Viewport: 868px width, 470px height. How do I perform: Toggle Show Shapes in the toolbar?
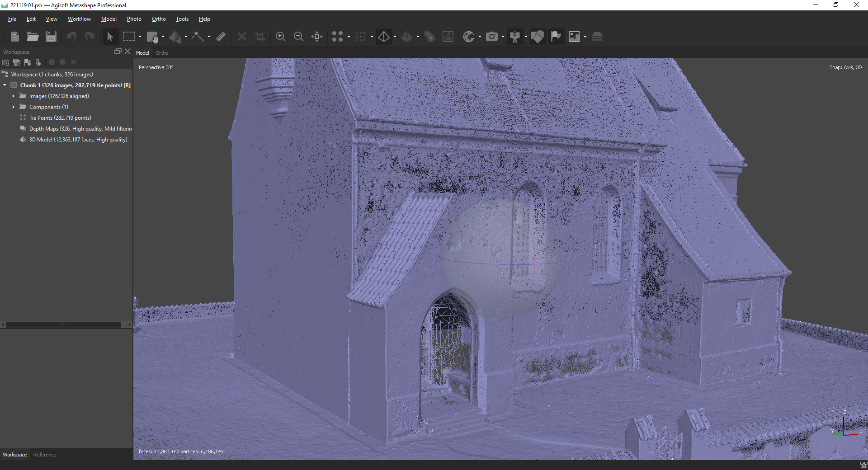538,37
